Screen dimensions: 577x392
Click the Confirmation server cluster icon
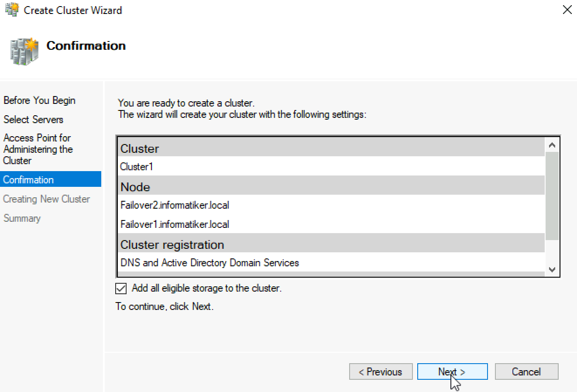click(x=24, y=51)
